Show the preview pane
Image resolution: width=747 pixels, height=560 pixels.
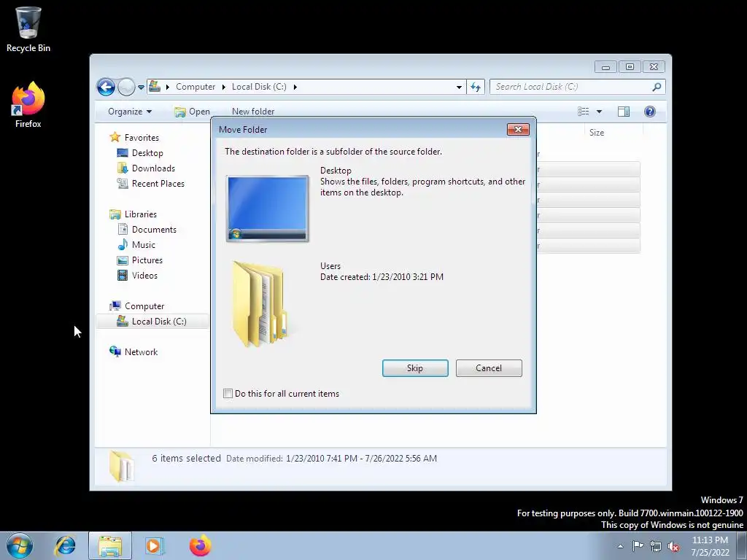624,112
